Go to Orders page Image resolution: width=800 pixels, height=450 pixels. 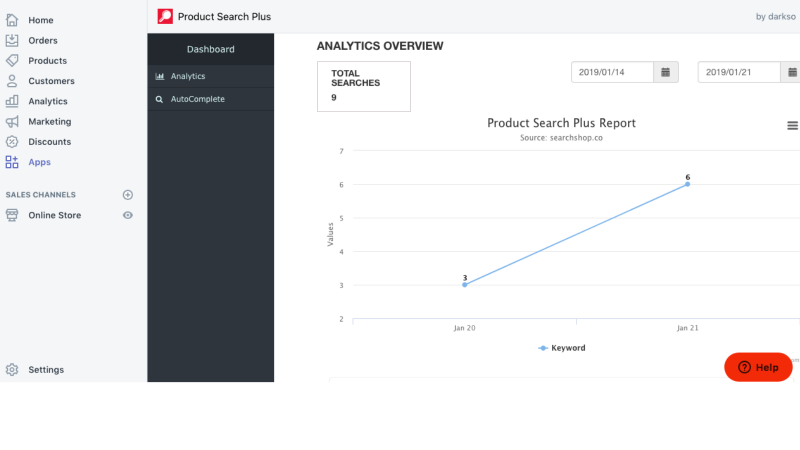coord(43,40)
